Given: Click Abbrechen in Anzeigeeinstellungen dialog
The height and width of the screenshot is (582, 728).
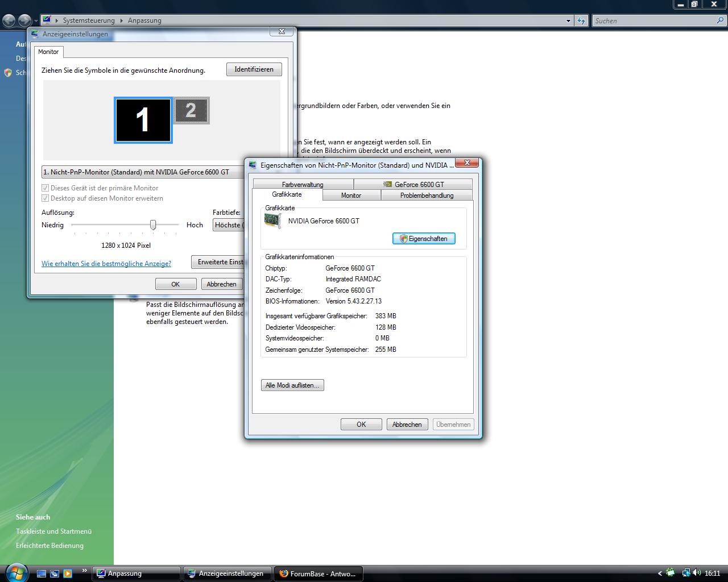Looking at the screenshot, I should pos(221,284).
